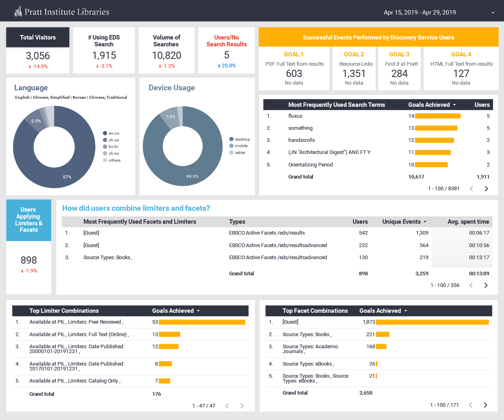The height and width of the screenshot is (420, 504).
Task: Click the previous arrow on Top Facet Combinations
Action: (x=471, y=405)
